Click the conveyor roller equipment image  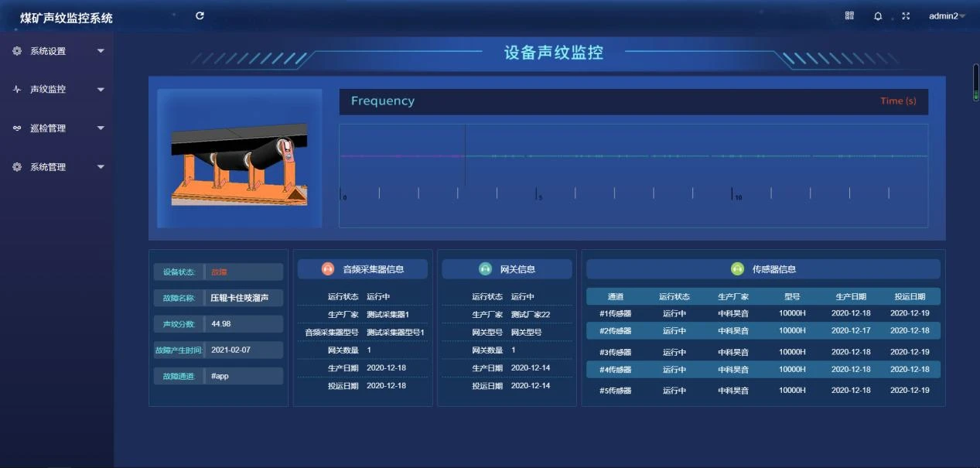[x=239, y=159]
